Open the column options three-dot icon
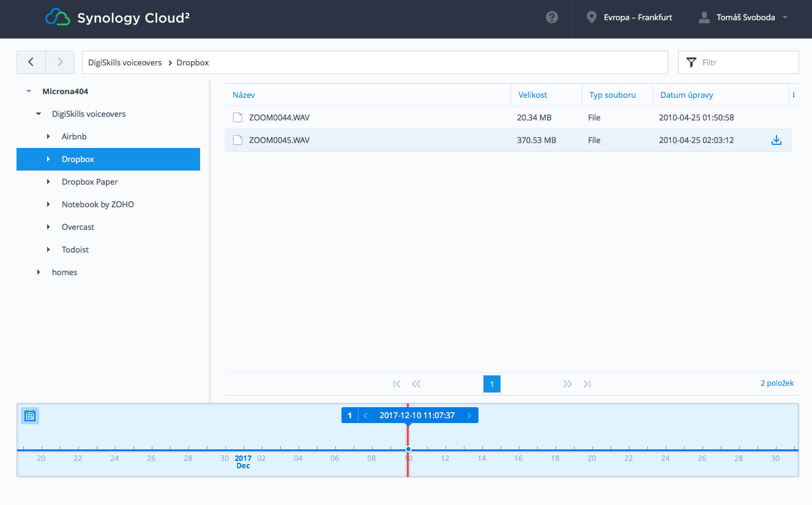 point(794,95)
